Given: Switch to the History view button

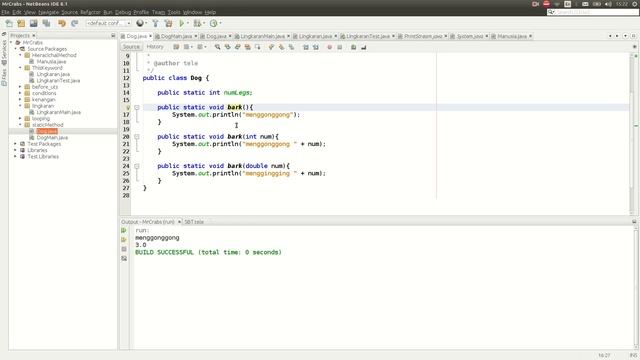Looking at the screenshot, I should click(x=155, y=47).
